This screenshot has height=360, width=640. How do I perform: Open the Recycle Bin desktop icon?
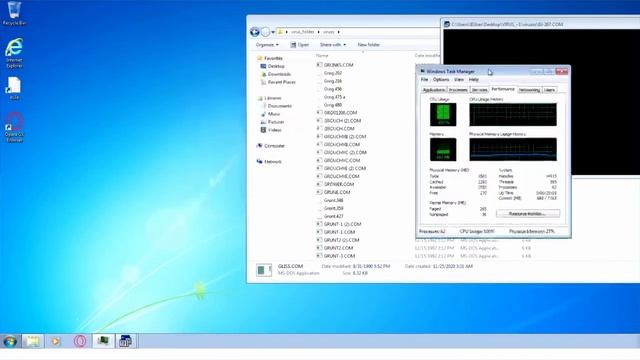pos(14,13)
